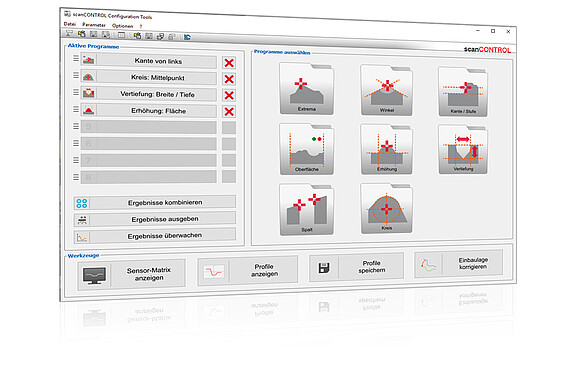Remove the Kante von links program
The image size is (576, 384).
coord(229,63)
